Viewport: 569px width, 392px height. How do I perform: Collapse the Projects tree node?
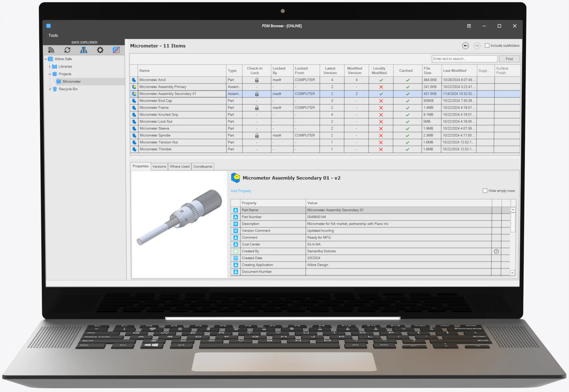[x=50, y=74]
